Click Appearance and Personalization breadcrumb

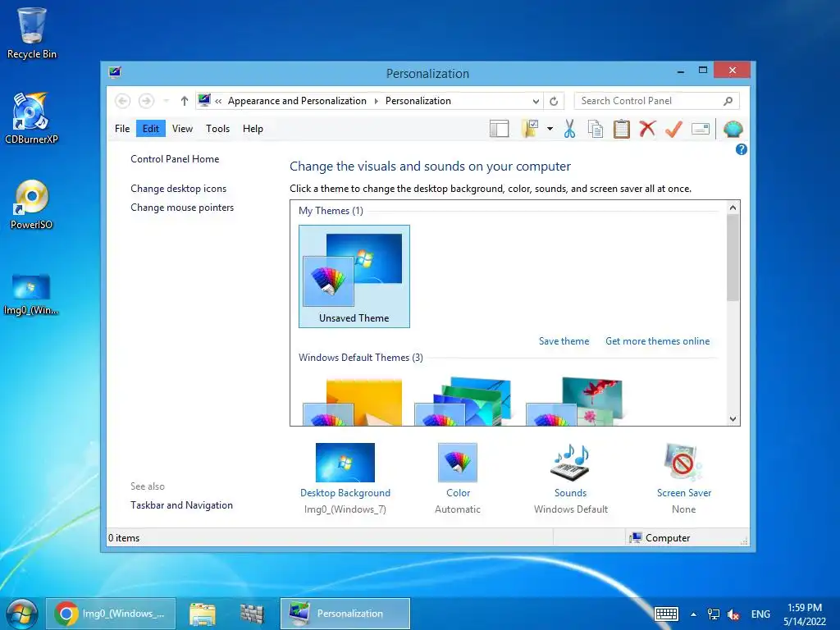(x=297, y=101)
